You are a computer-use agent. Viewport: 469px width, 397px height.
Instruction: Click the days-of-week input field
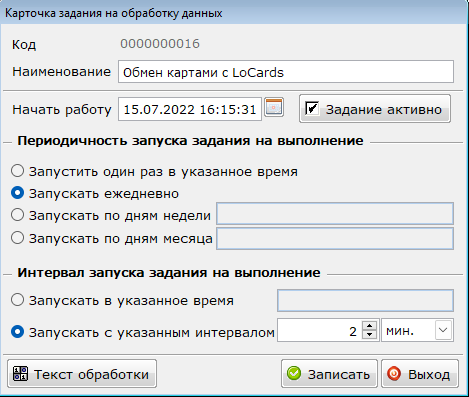click(x=335, y=214)
